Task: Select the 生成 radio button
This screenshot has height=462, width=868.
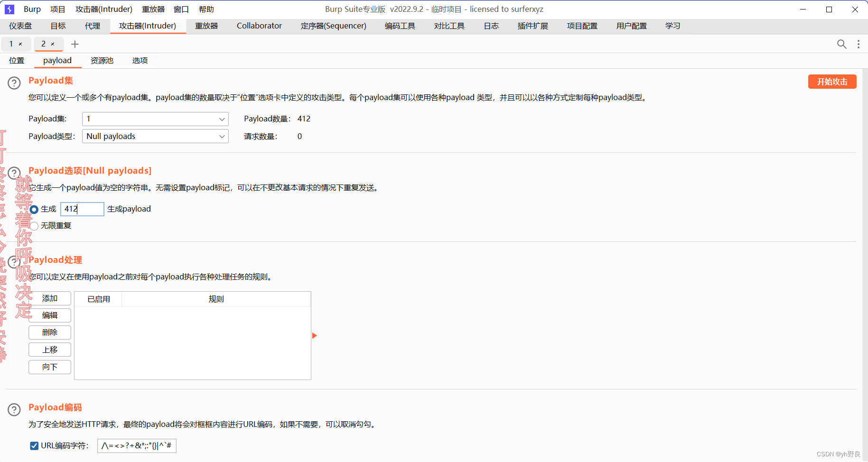Action: (x=34, y=209)
